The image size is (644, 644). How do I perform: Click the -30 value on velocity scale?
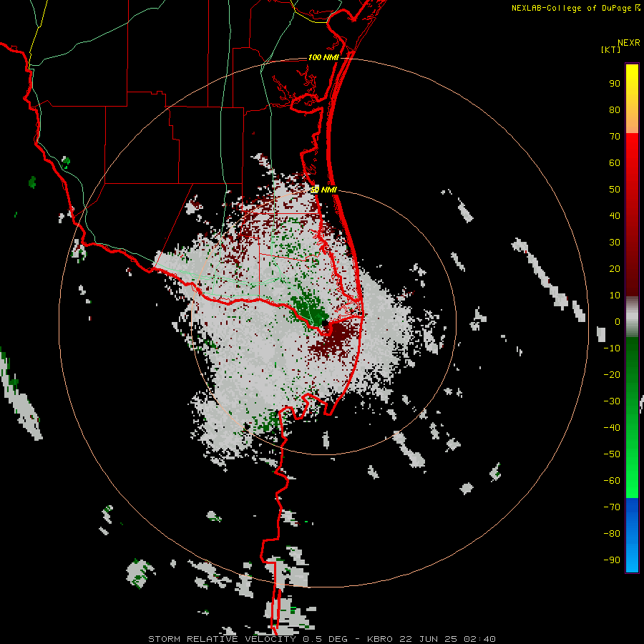point(612,401)
